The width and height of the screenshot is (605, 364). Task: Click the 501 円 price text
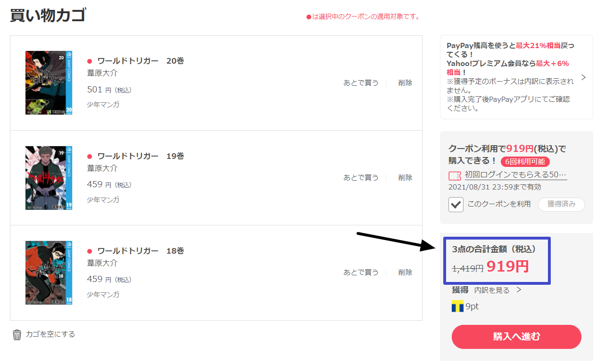click(x=109, y=90)
